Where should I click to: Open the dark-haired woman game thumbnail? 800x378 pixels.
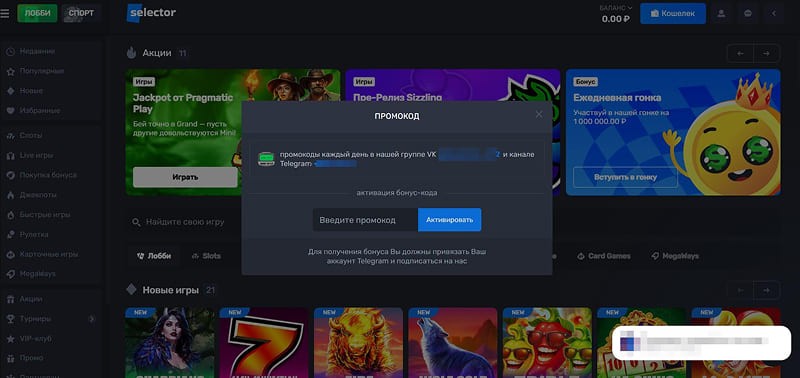169,342
